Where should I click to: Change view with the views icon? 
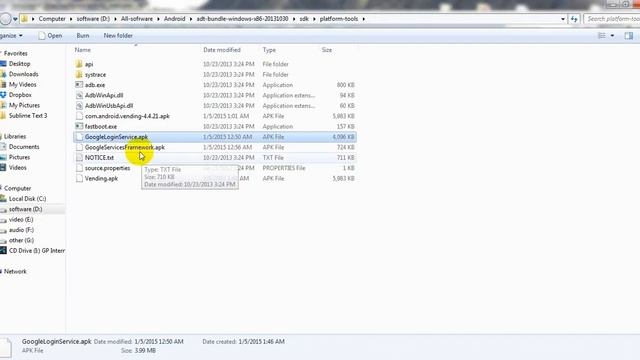pos(602,36)
